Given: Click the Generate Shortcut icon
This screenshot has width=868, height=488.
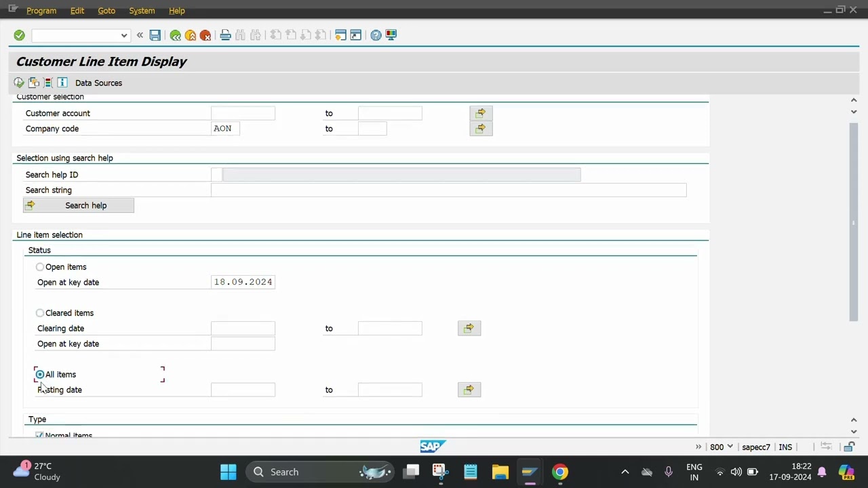Looking at the screenshot, I should tap(355, 35).
